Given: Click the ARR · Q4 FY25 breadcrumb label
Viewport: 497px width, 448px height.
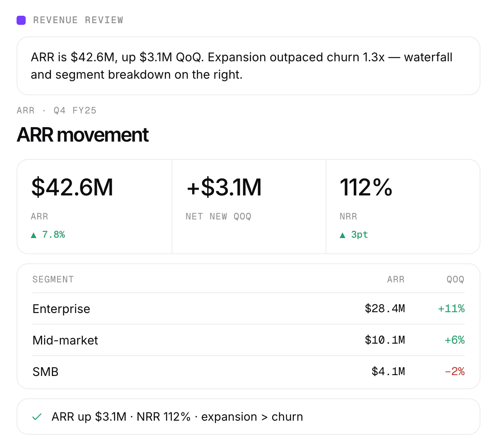Looking at the screenshot, I should (x=57, y=111).
